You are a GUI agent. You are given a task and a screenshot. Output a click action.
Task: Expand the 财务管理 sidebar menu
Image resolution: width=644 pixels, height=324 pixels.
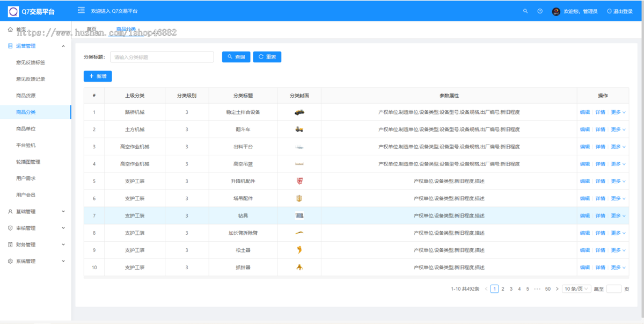point(35,245)
